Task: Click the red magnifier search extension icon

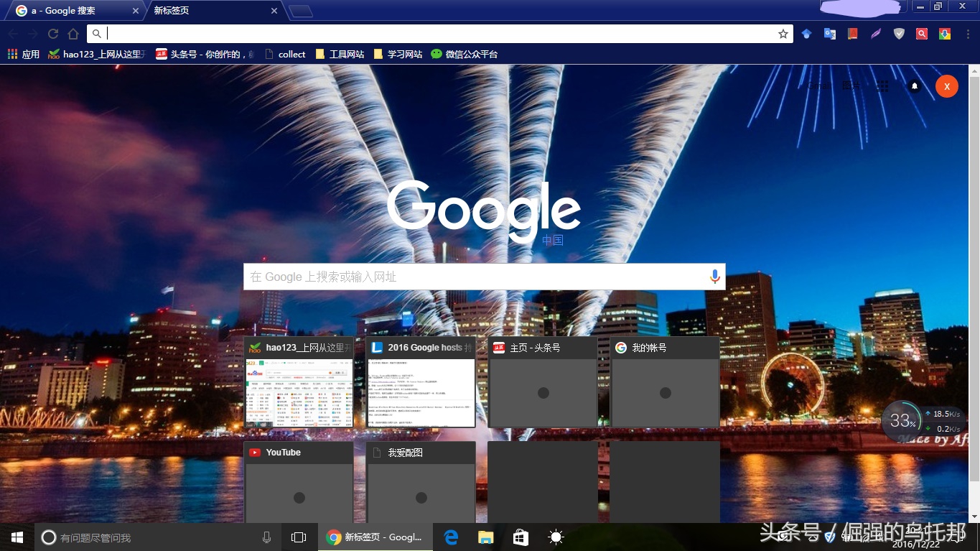Action: pyautogui.click(x=922, y=34)
